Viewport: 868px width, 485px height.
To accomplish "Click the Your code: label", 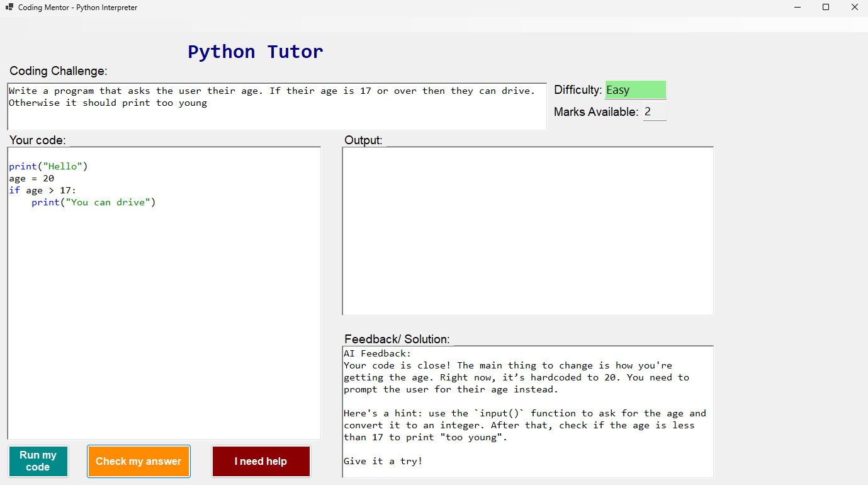I will click(x=38, y=140).
